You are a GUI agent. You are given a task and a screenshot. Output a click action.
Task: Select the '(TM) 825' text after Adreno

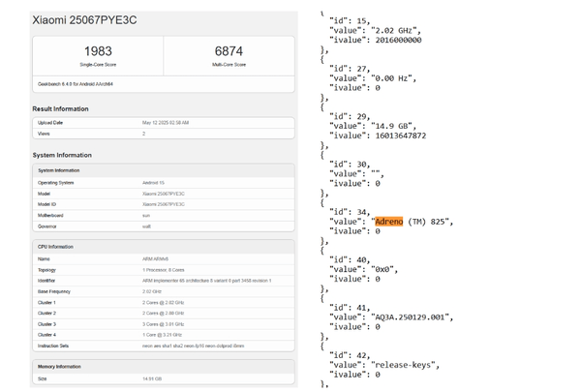tap(426, 222)
